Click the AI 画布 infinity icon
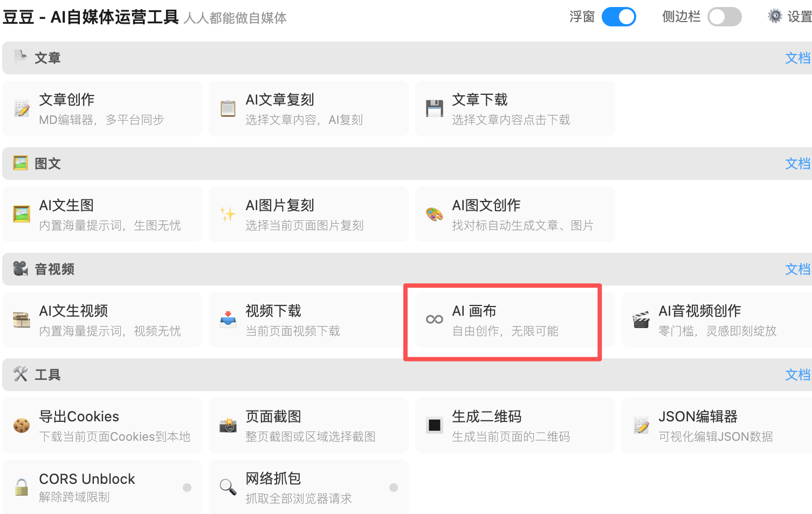The width and height of the screenshot is (812, 514). coord(435,320)
